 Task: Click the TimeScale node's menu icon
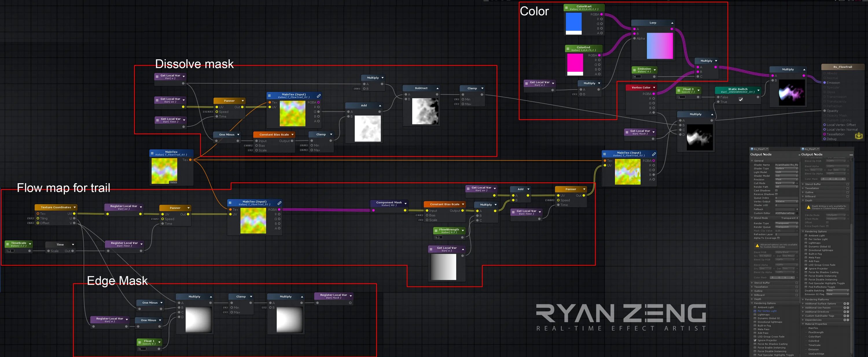click(x=8, y=244)
